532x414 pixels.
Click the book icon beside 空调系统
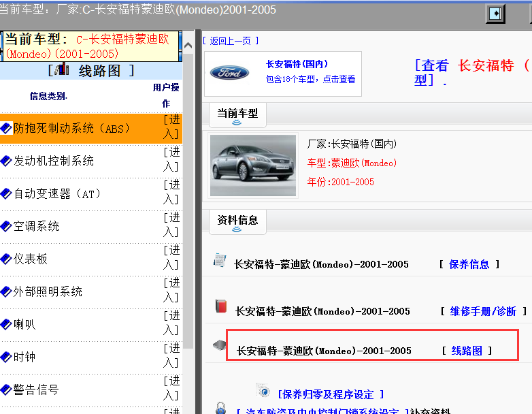(6, 226)
